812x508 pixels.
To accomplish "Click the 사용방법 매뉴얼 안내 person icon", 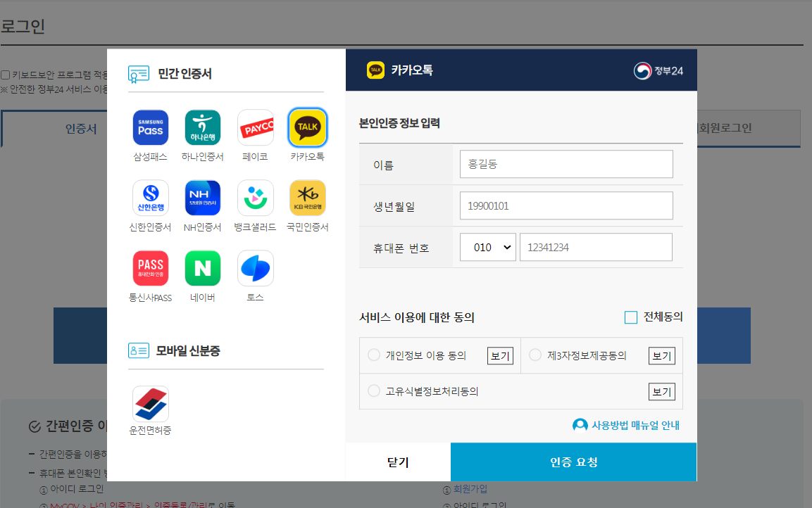I will click(x=580, y=425).
